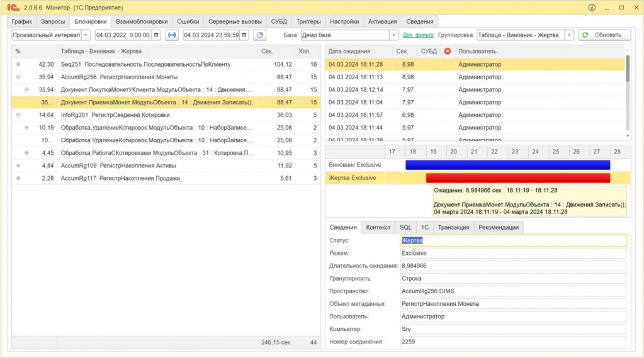Image resolution: width=644 pixels, height=358 pixels.
Task: Select waiting row 04.03.2024 18:11:13
Action: [475, 77]
